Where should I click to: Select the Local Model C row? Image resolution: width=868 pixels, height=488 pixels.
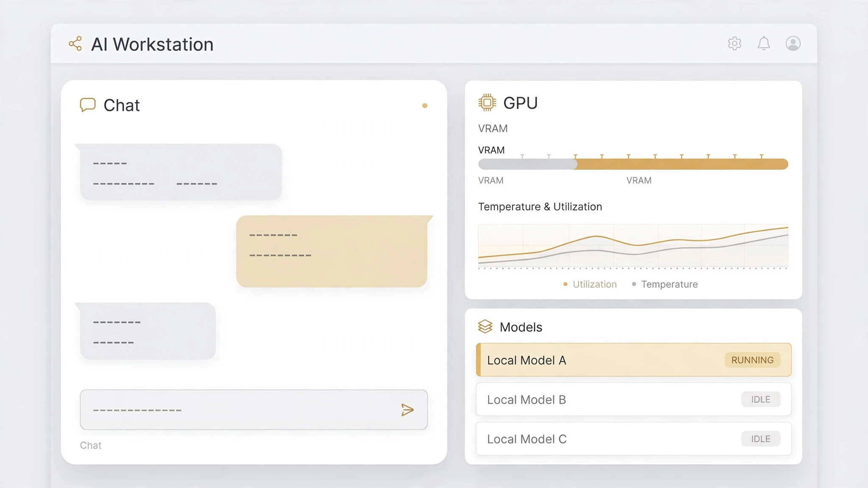click(x=634, y=439)
